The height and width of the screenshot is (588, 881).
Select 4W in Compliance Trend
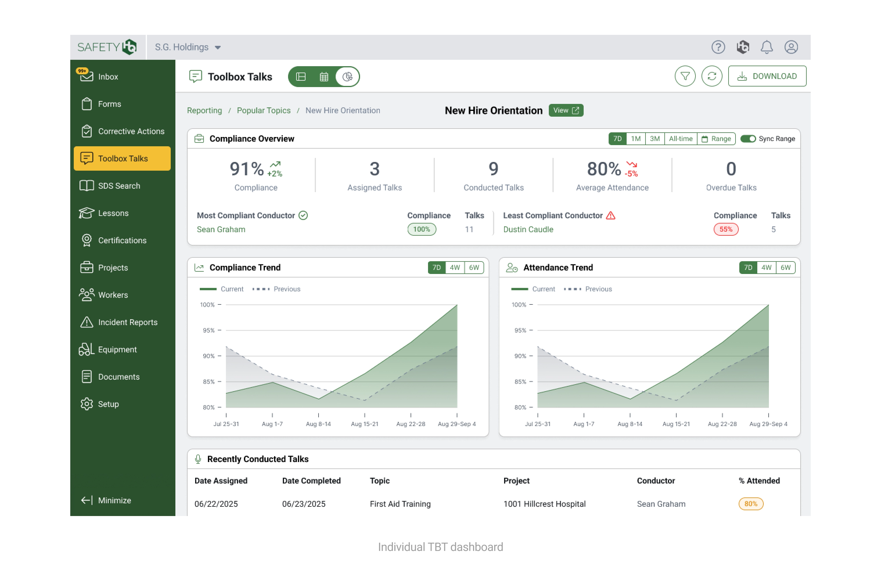click(x=455, y=267)
